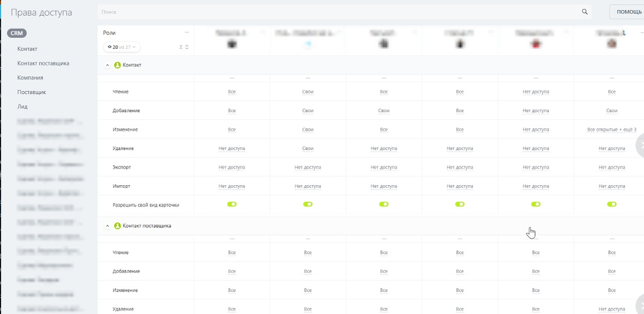Click the Контакт поставщика section title
The height and width of the screenshot is (314, 644).
[x=147, y=226]
